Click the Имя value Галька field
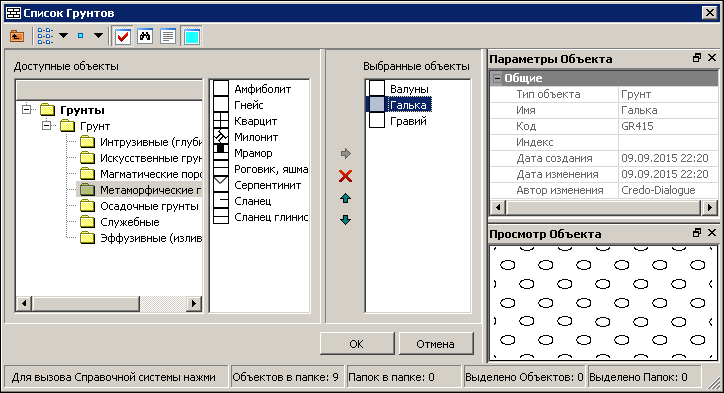The height and width of the screenshot is (393, 724). (x=668, y=110)
